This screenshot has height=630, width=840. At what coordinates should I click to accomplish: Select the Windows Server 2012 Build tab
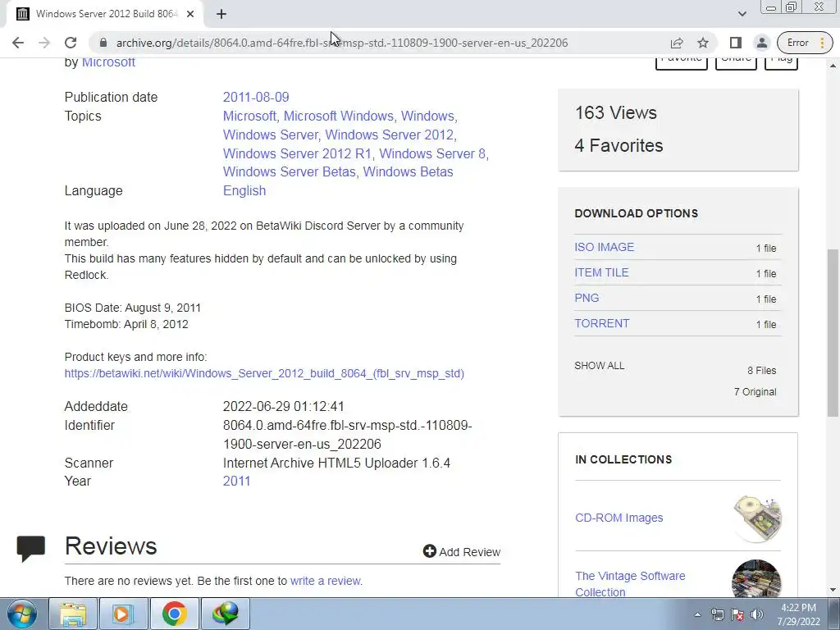(x=104, y=14)
